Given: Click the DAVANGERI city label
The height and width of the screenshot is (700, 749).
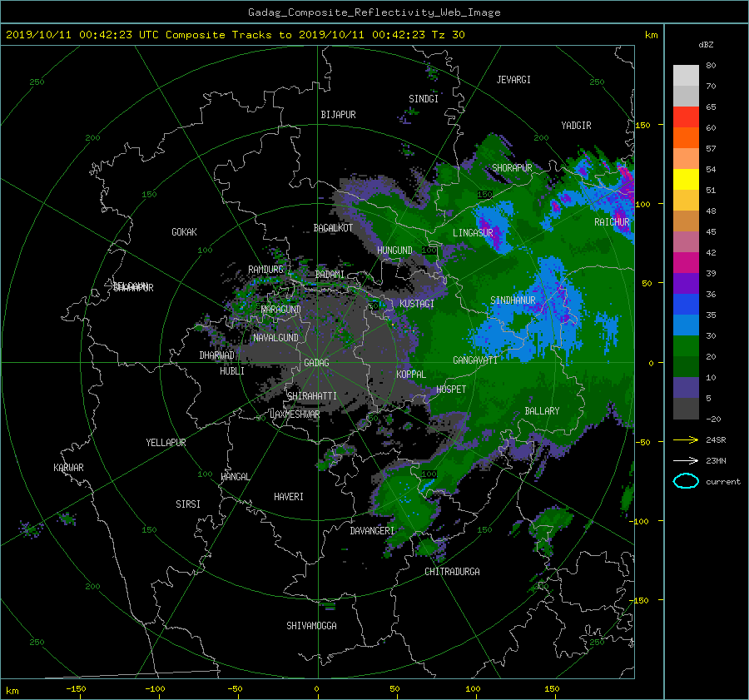Looking at the screenshot, I should 372,531.
